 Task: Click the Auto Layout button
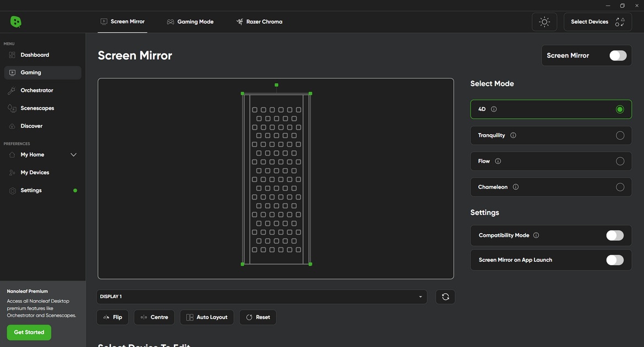(x=206, y=317)
